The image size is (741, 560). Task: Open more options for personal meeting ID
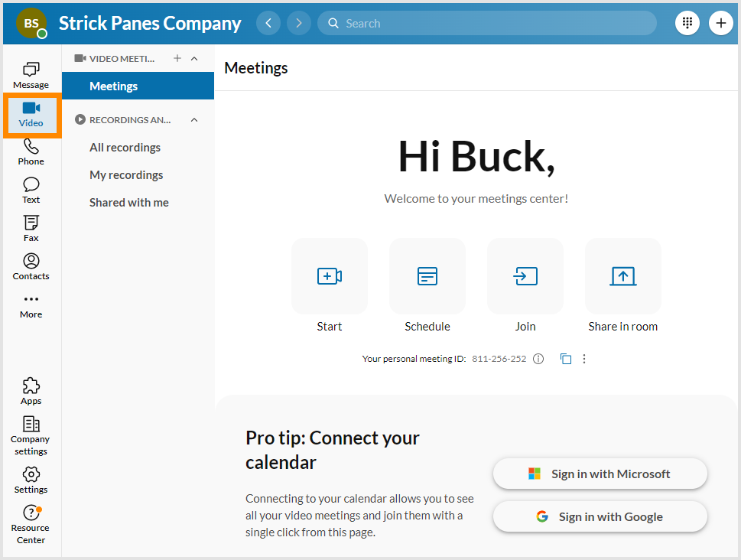click(x=583, y=358)
